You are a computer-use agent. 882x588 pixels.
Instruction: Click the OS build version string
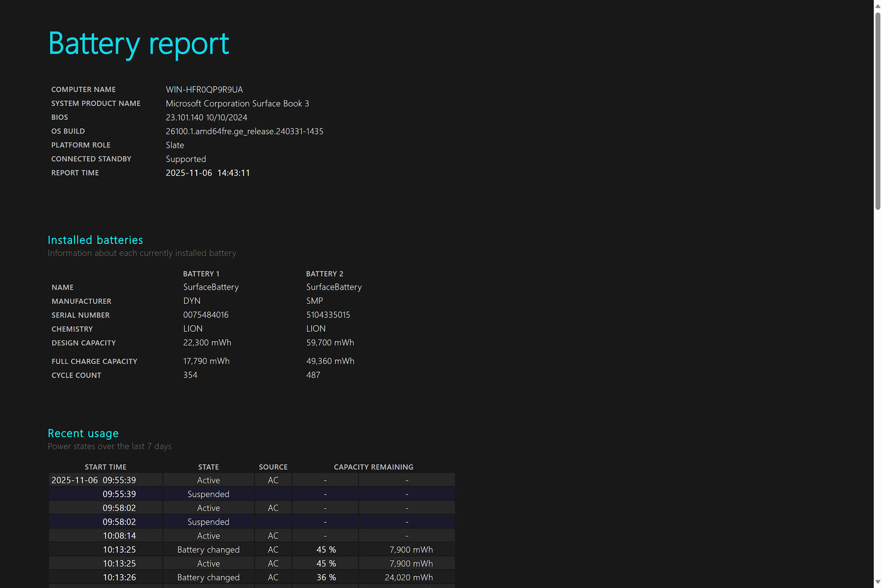244,131
